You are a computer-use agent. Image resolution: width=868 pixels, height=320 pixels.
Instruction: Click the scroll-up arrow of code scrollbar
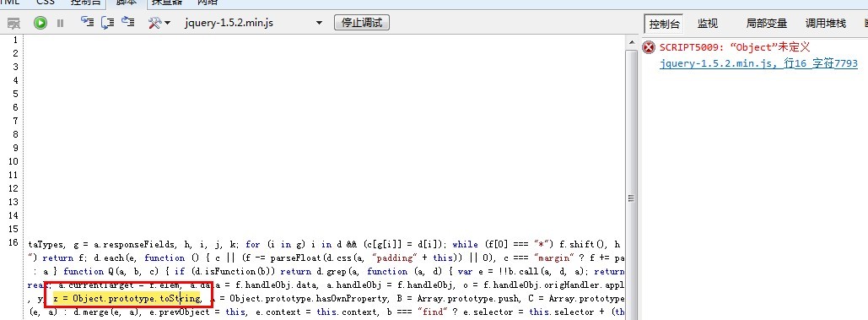point(631,42)
